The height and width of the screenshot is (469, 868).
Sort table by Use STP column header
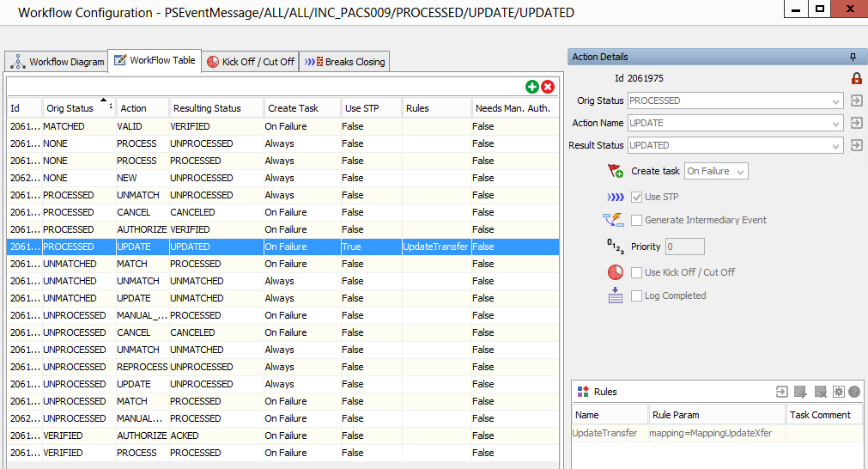pos(371,108)
